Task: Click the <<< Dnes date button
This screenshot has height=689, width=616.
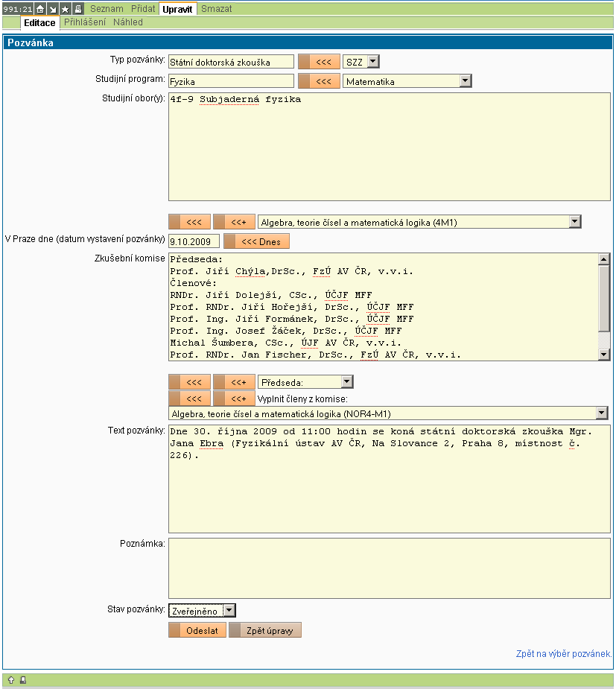Action: pos(257,241)
